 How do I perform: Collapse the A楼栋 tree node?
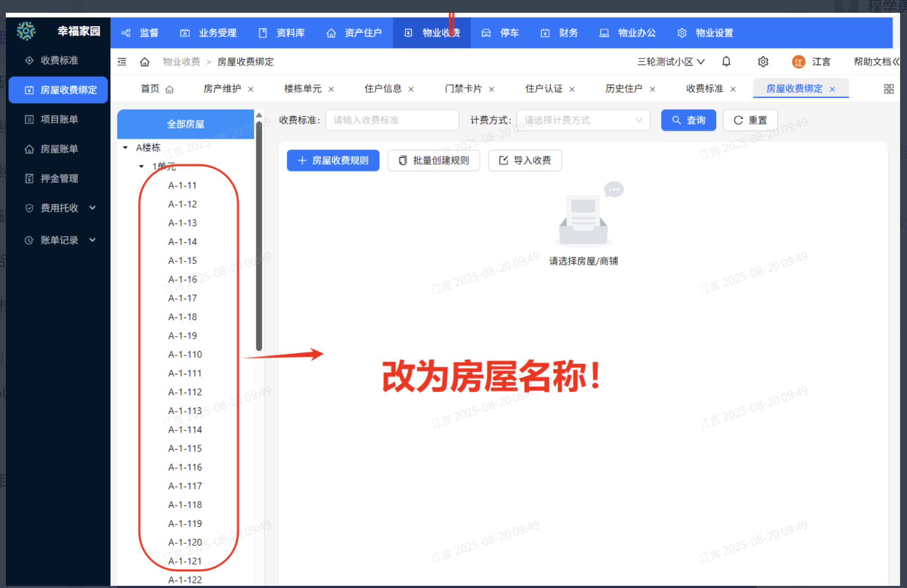point(125,148)
